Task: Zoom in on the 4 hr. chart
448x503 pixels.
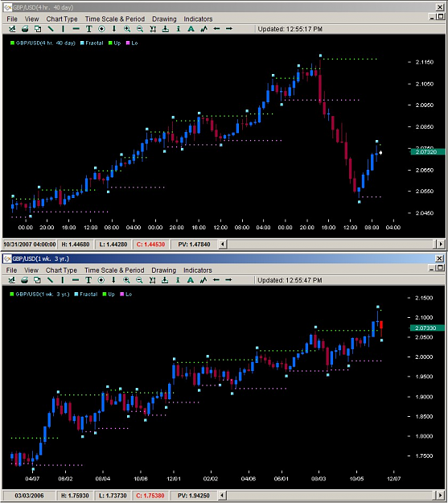Action: tap(127, 29)
